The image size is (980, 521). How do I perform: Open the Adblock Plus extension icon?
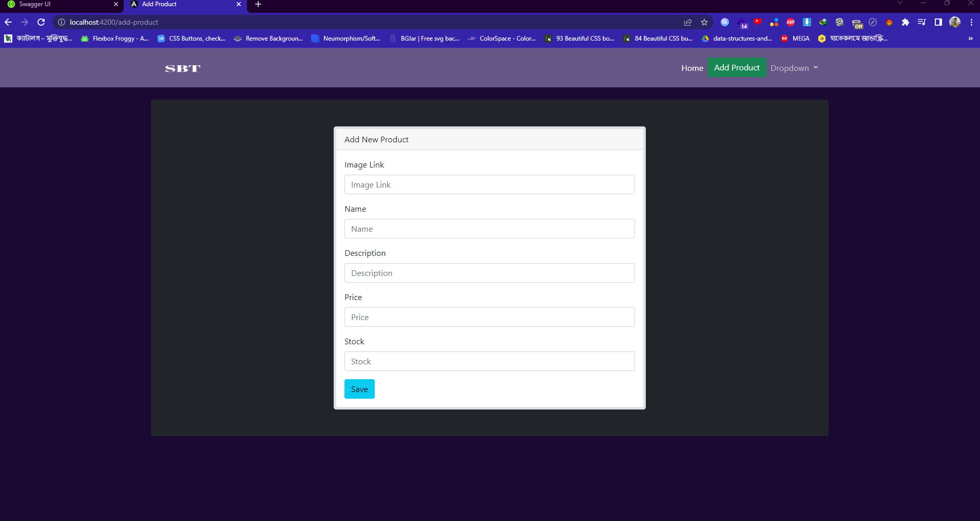791,22
